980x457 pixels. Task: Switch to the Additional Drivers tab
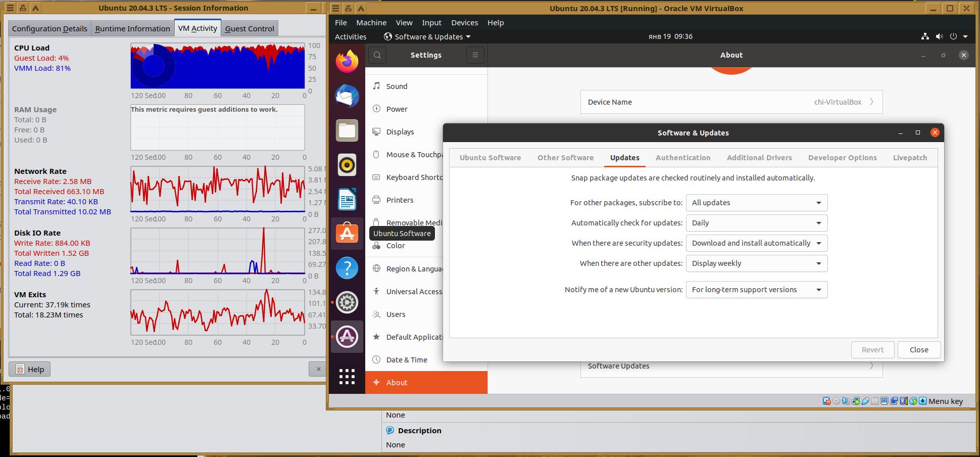click(759, 158)
